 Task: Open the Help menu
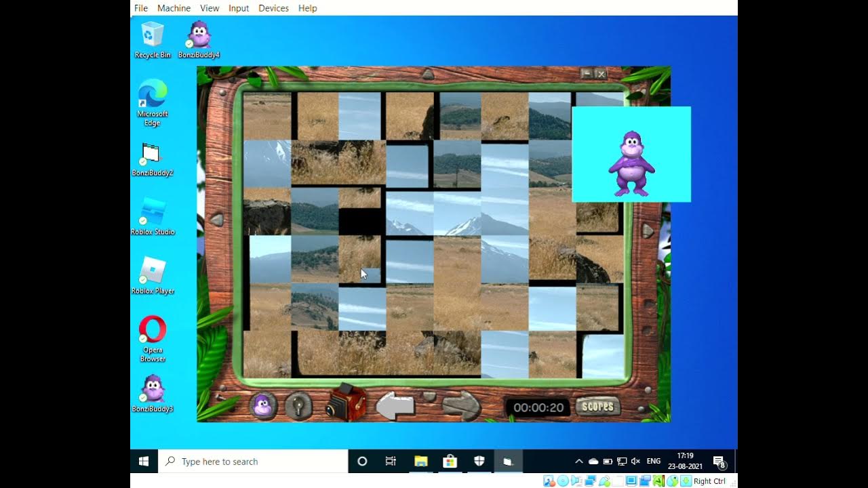tap(308, 8)
